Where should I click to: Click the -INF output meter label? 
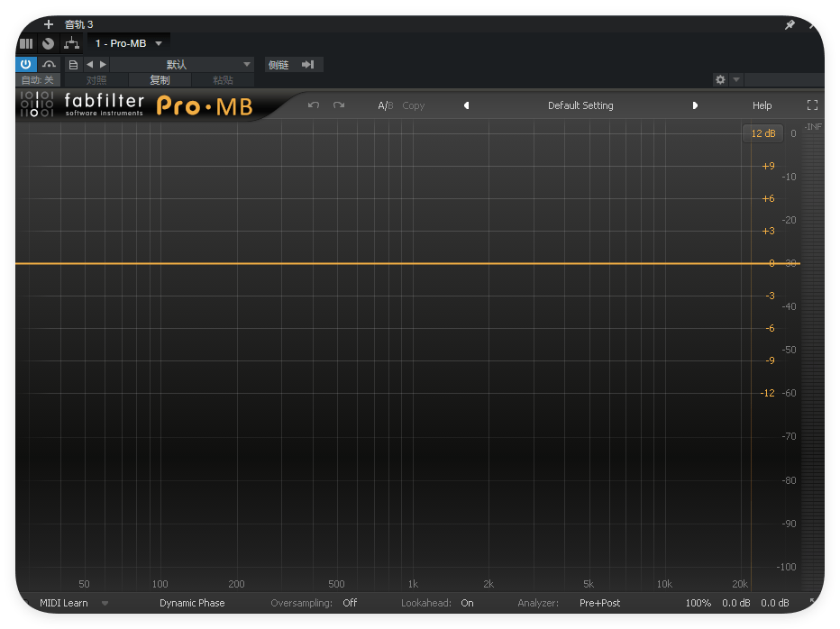(813, 126)
